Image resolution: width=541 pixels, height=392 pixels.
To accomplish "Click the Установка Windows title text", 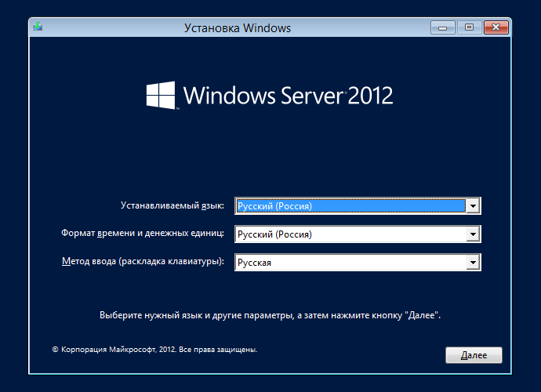I will coord(238,28).
